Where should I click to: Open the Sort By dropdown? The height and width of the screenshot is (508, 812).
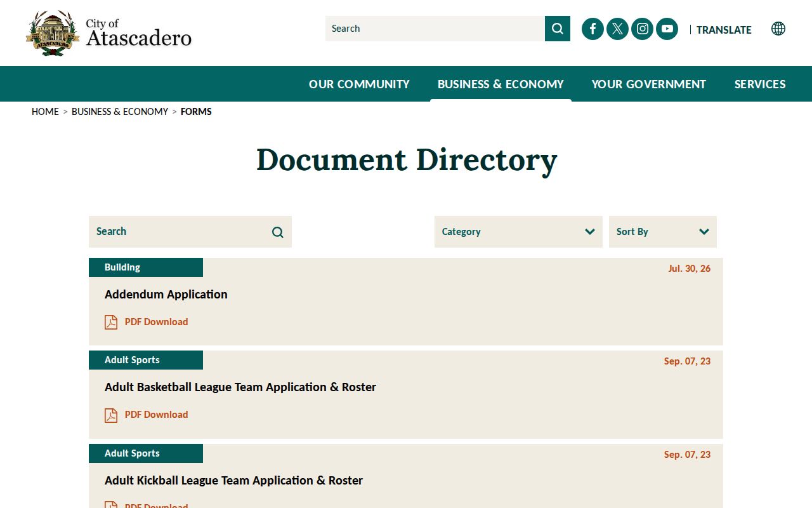(663, 232)
